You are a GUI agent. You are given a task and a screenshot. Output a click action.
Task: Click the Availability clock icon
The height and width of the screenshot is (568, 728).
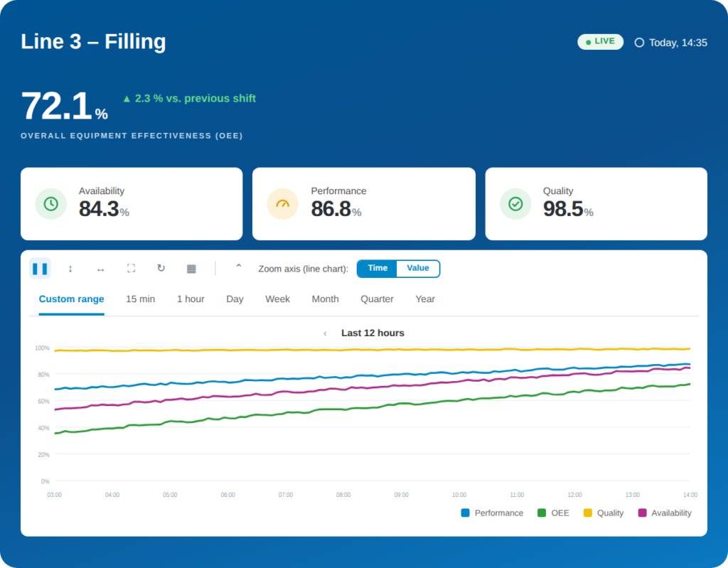pyautogui.click(x=51, y=204)
